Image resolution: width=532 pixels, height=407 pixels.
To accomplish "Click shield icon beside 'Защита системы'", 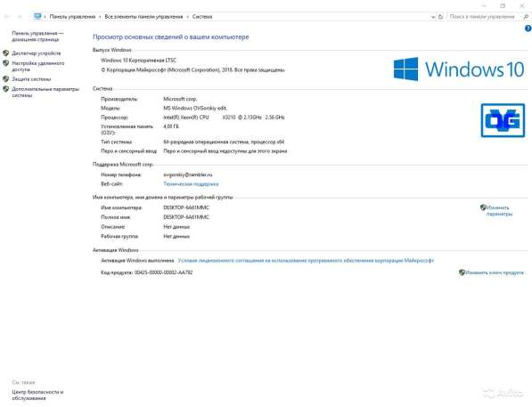I will 5,78.
